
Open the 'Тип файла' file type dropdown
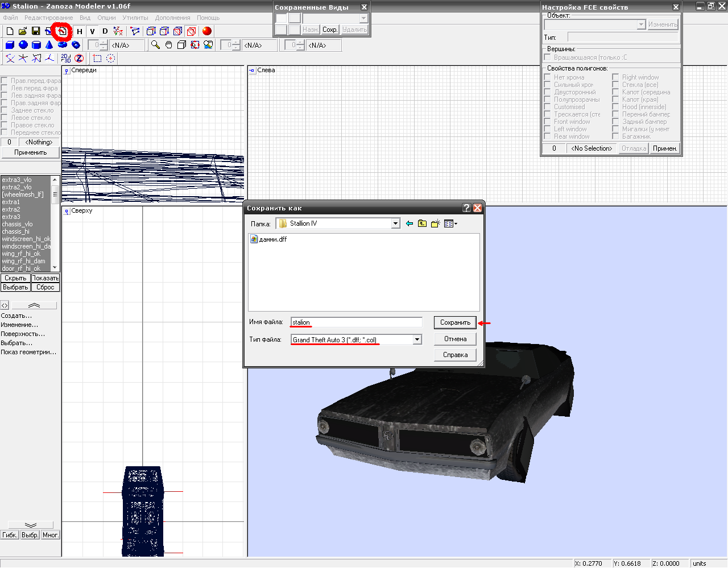[x=417, y=340]
